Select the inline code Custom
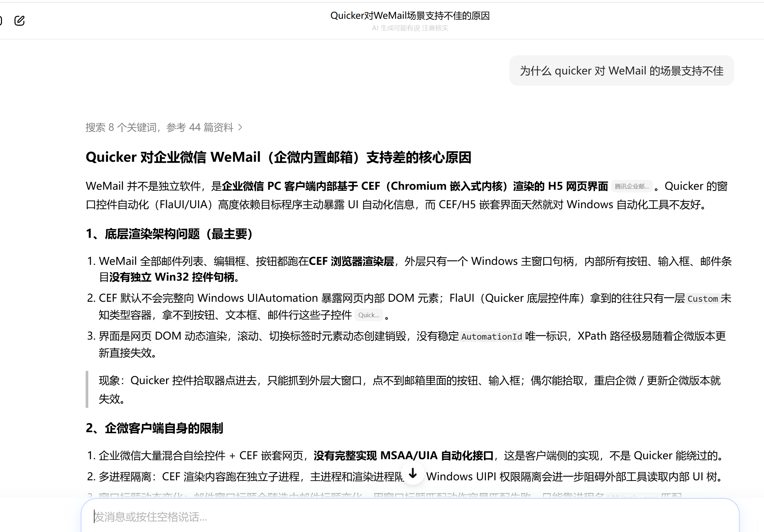 click(703, 299)
